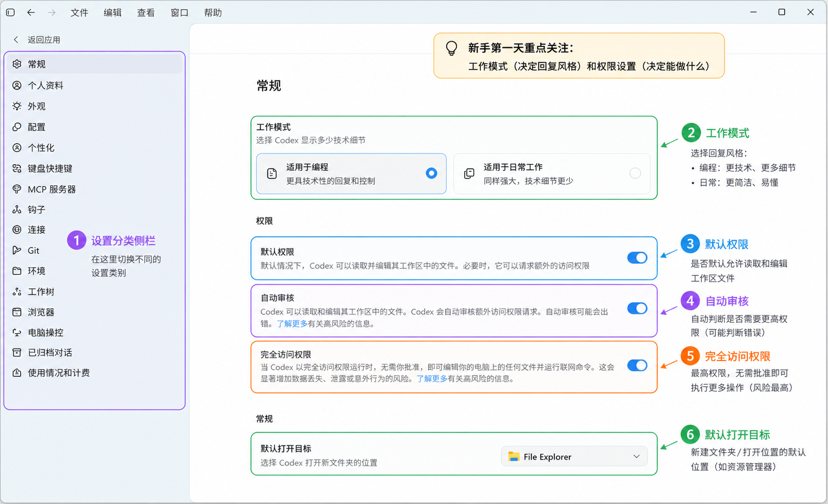The height and width of the screenshot is (504, 828).
Task: Toggle the sidebar panel icon in title bar
Action: [10, 12]
